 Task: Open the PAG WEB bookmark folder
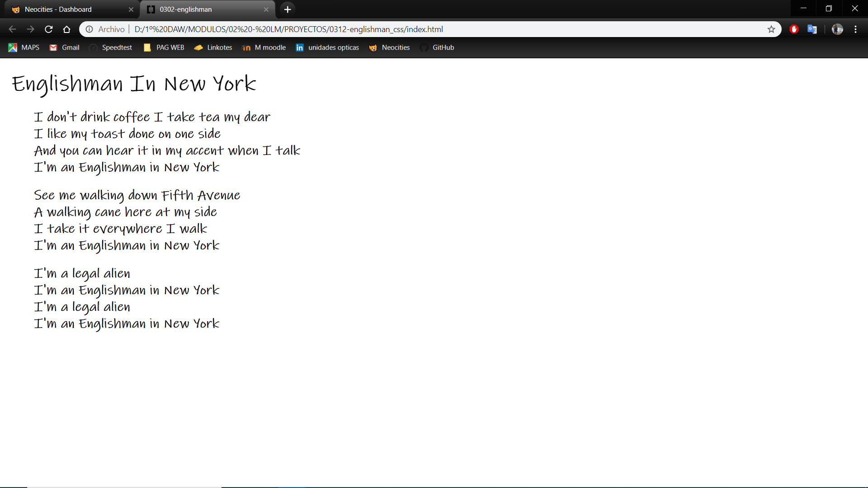(x=164, y=47)
